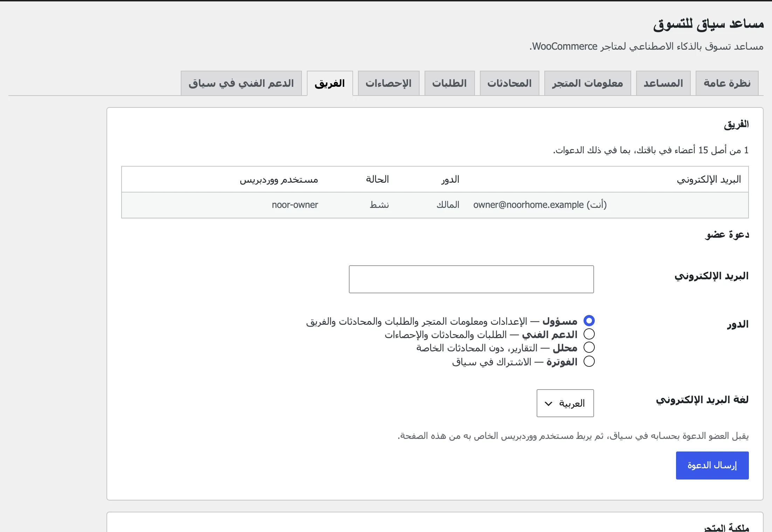Click the إرسال الدعوة button
Screen dimensions: 772x532
tap(712, 465)
